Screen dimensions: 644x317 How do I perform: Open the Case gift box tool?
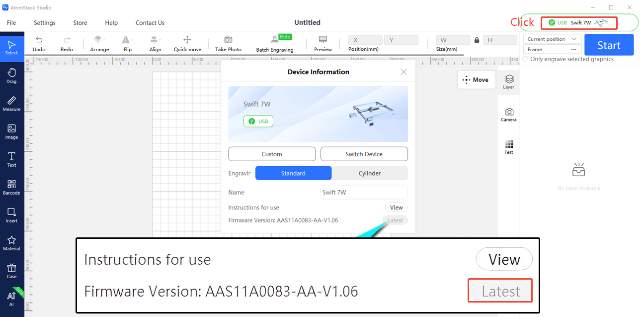(x=11, y=271)
